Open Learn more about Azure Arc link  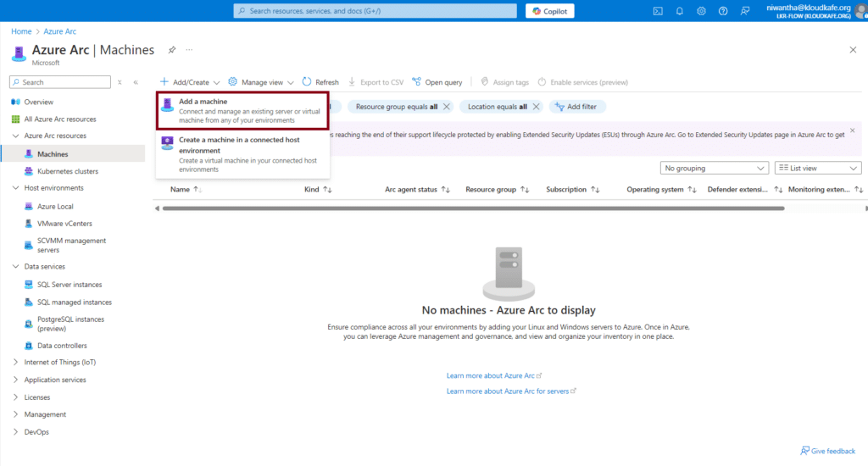(x=493, y=375)
